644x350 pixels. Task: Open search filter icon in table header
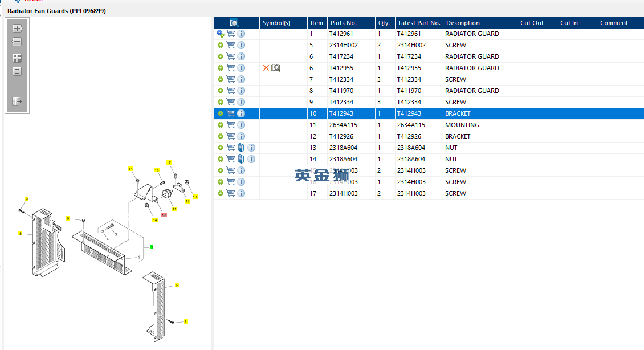234,23
